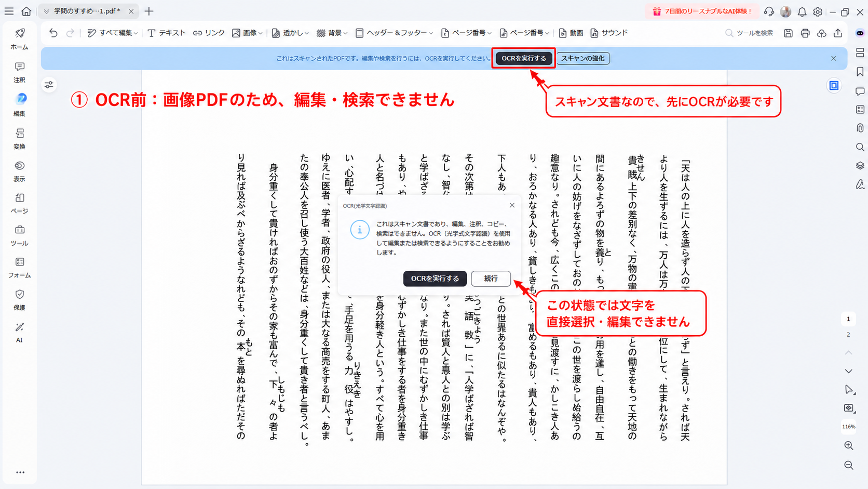This screenshot has height=489, width=868.
Task: Open the hamburger main menu
Action: [9, 11]
